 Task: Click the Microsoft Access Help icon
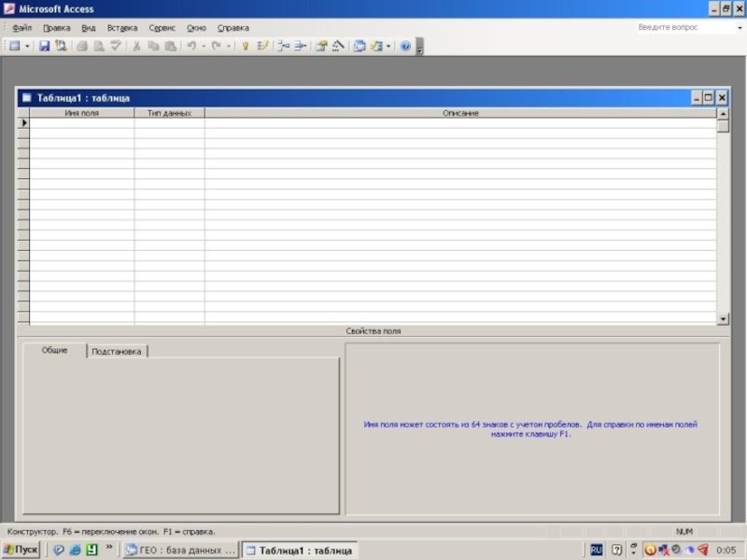click(405, 46)
